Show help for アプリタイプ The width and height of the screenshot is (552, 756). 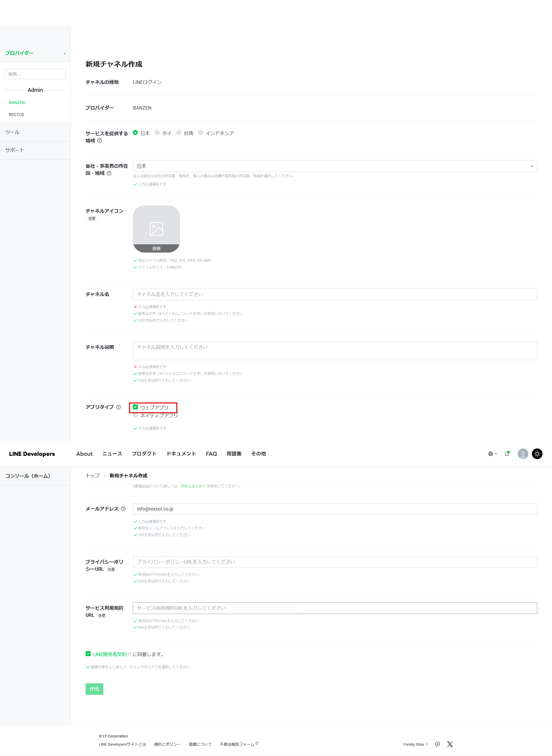click(x=118, y=407)
